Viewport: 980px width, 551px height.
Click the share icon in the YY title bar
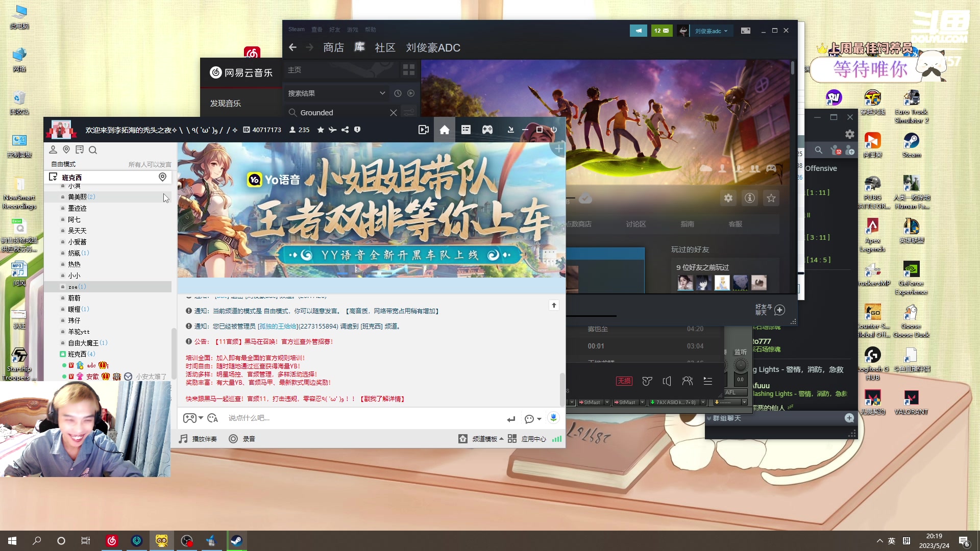[x=345, y=130]
